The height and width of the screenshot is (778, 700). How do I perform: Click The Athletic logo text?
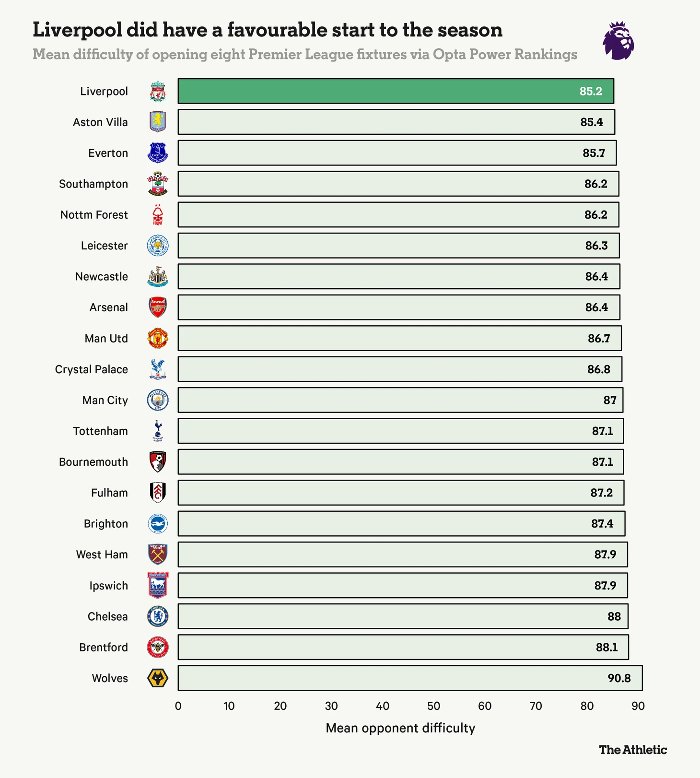pyautogui.click(x=633, y=750)
